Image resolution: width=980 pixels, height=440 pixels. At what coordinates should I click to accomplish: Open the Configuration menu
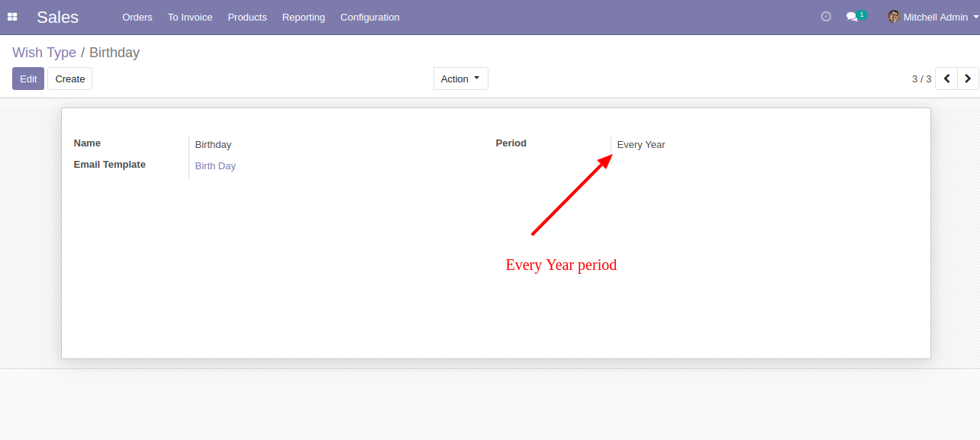(369, 17)
